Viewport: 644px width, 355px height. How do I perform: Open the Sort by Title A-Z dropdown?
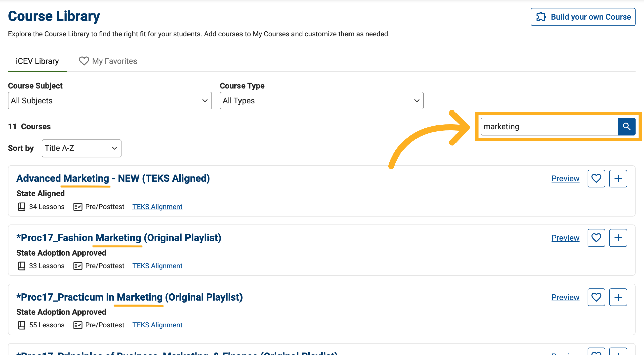pos(82,148)
